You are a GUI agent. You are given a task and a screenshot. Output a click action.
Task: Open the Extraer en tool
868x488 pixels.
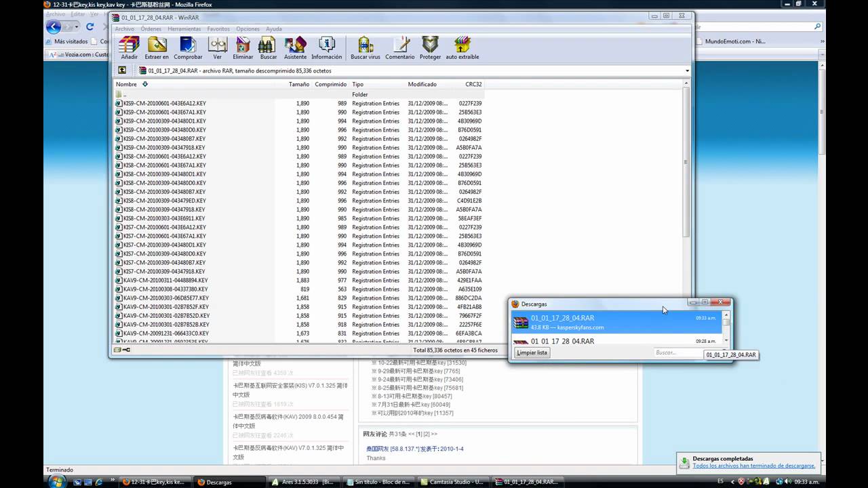[157, 47]
